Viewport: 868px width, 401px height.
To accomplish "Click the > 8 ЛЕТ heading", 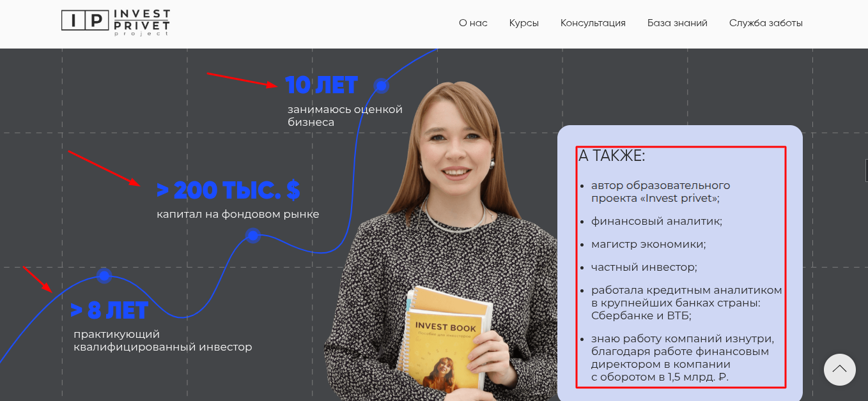I will coord(109,310).
